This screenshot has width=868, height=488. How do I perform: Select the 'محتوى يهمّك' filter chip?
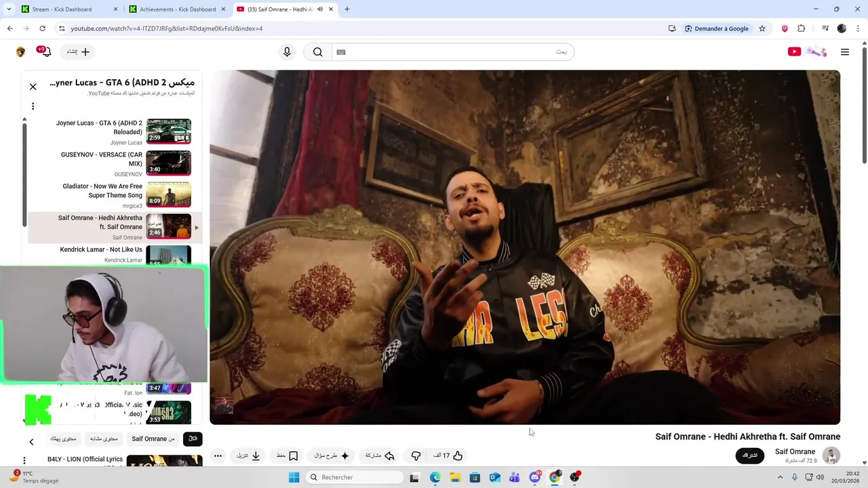tap(63, 439)
